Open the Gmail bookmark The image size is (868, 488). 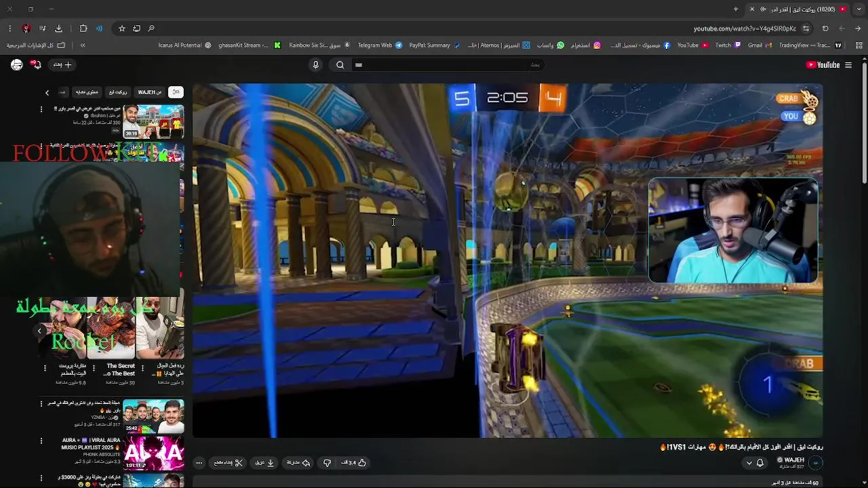(x=759, y=45)
